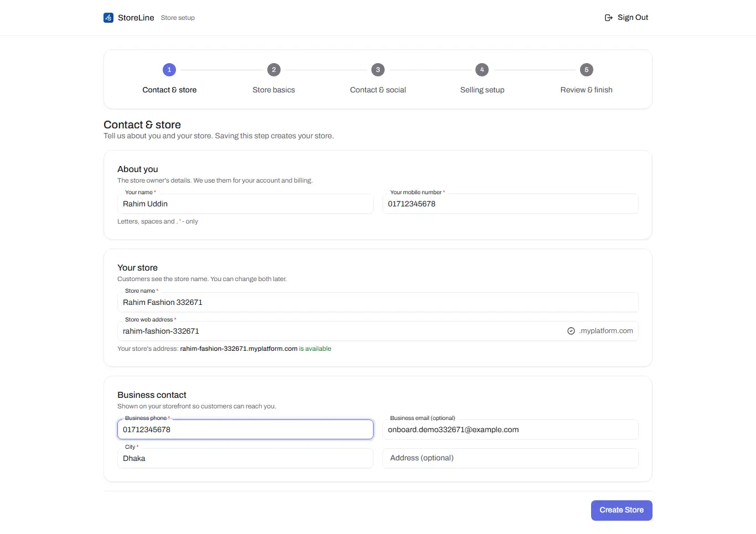Focus the City field
The width and height of the screenshot is (756, 534).
(x=245, y=458)
